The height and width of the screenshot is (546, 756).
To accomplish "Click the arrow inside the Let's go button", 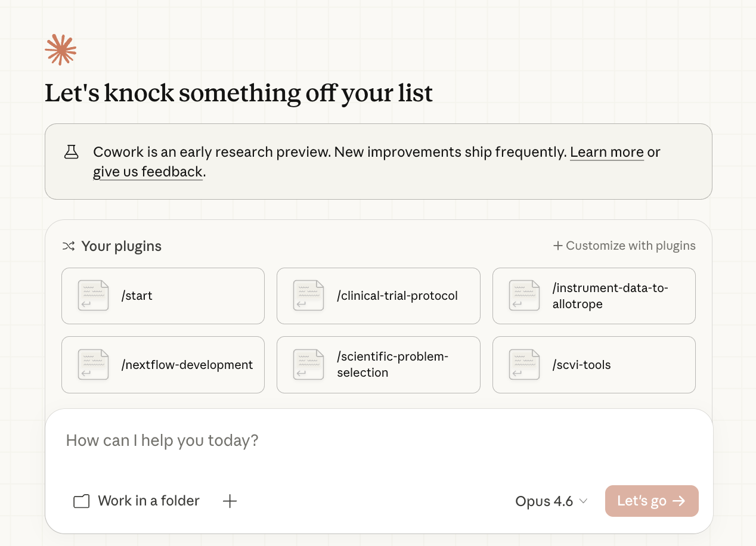I will 680,501.
